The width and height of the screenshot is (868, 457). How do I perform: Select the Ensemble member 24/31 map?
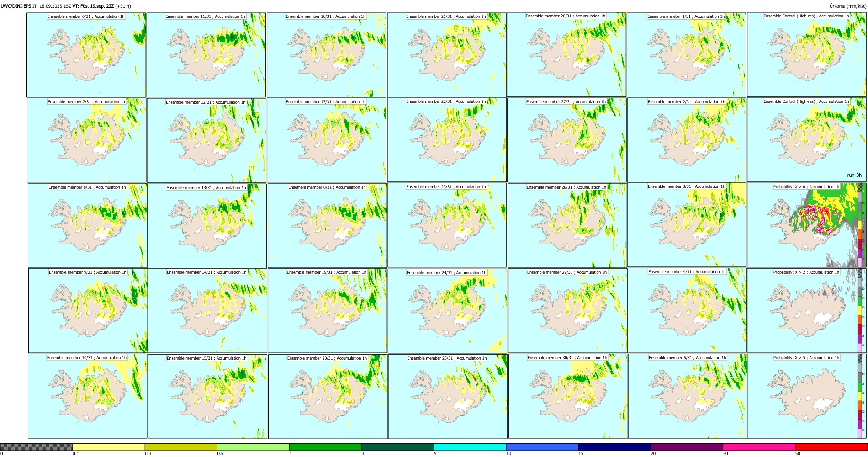(448, 311)
